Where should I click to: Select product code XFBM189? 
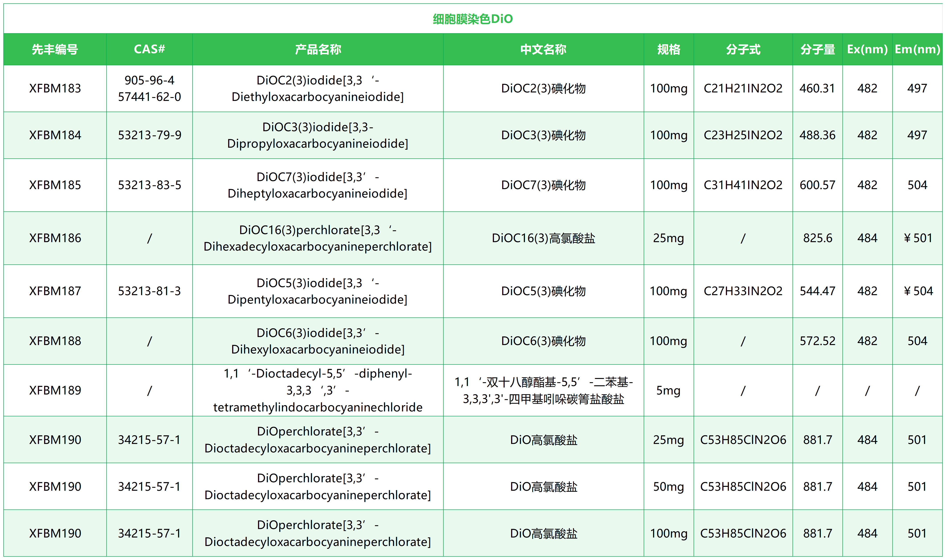(x=55, y=390)
